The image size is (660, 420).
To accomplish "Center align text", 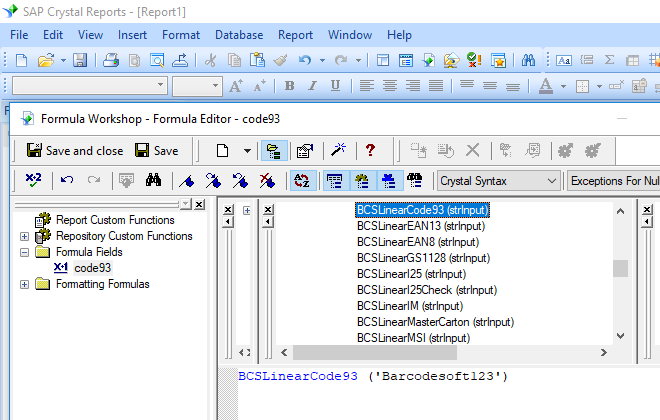I will 390,86.
